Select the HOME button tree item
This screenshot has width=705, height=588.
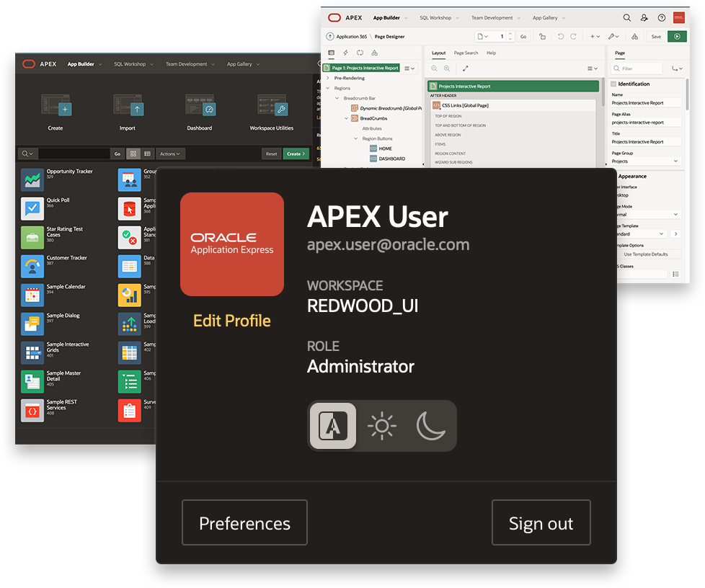381,148
